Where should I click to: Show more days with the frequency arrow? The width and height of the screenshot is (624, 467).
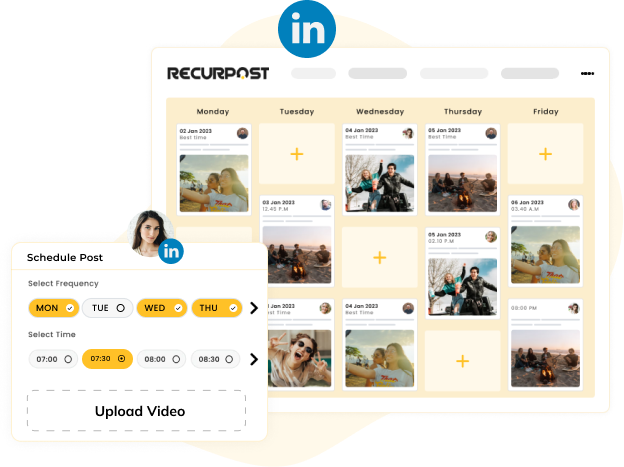pyautogui.click(x=254, y=308)
